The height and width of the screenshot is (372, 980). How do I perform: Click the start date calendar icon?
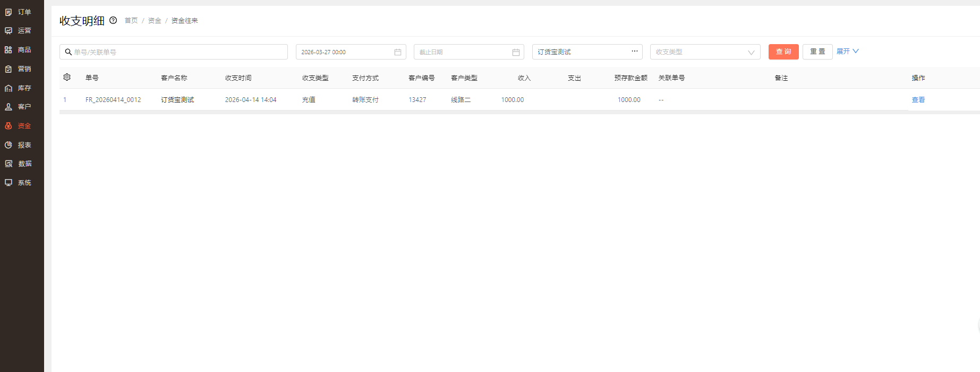point(398,52)
